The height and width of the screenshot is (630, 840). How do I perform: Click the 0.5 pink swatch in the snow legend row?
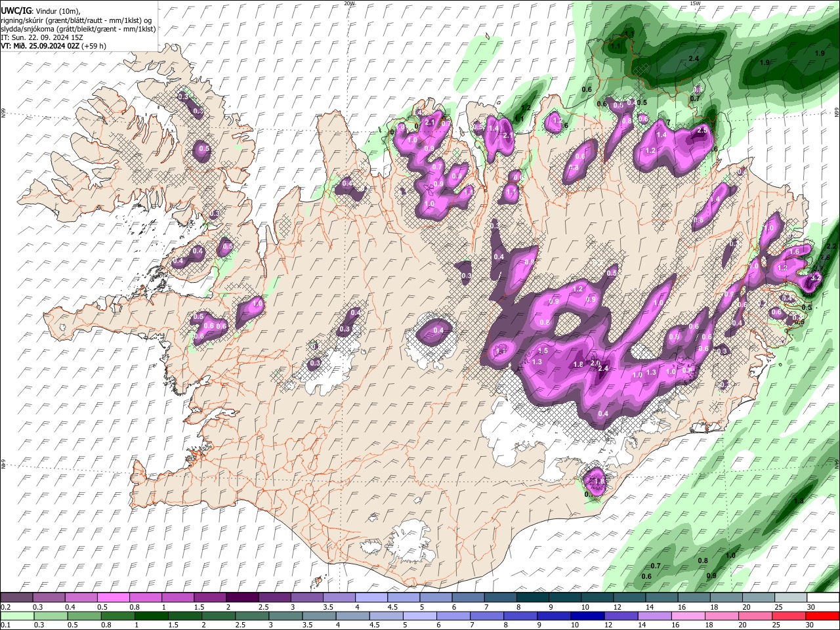click(x=114, y=598)
